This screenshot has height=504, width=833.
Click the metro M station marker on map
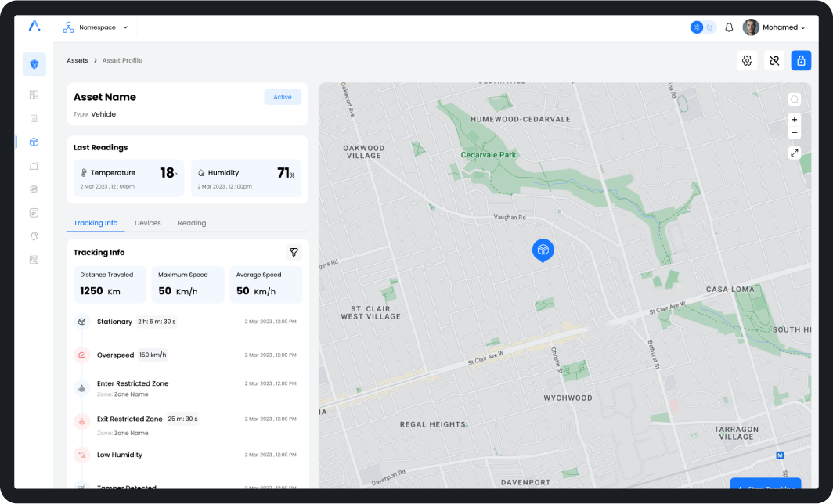click(x=780, y=455)
